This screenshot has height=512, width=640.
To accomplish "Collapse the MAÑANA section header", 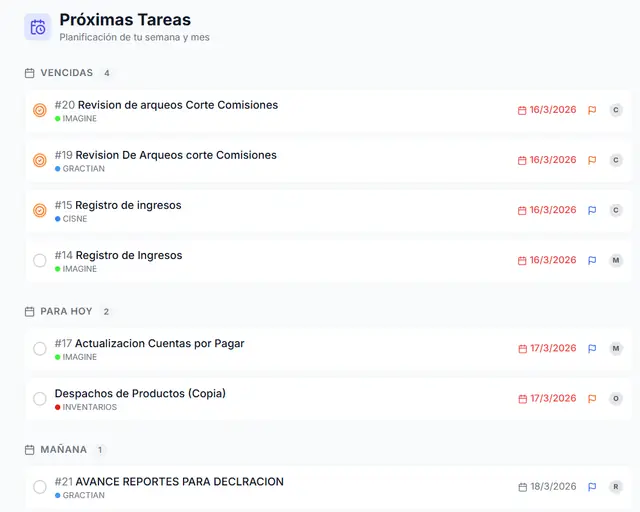I will pos(63,450).
